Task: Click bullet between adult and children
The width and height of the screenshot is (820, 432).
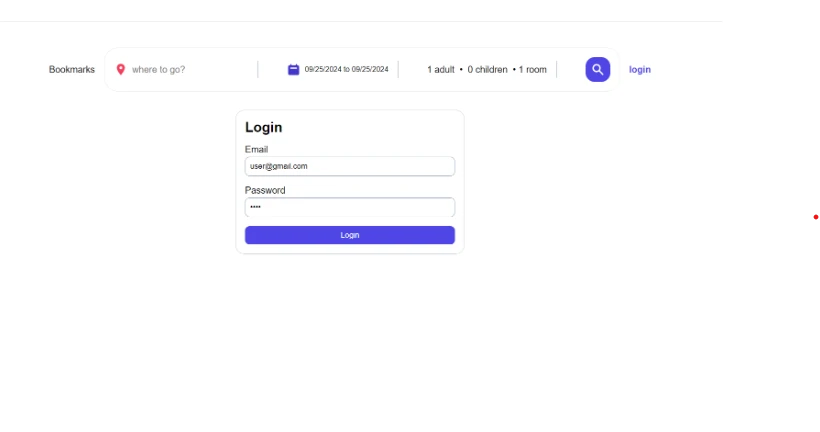Action: coord(461,70)
